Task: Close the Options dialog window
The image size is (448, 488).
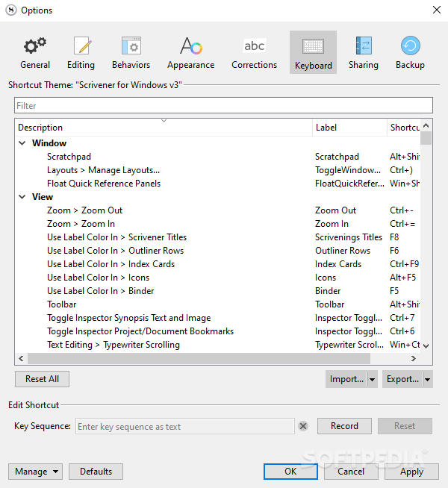Action: tap(437, 10)
